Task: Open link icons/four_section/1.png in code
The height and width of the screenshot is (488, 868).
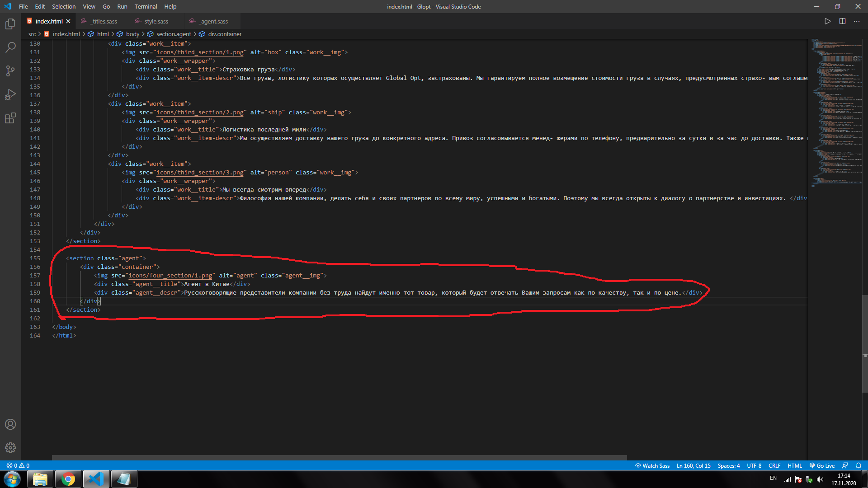Action: (x=170, y=275)
